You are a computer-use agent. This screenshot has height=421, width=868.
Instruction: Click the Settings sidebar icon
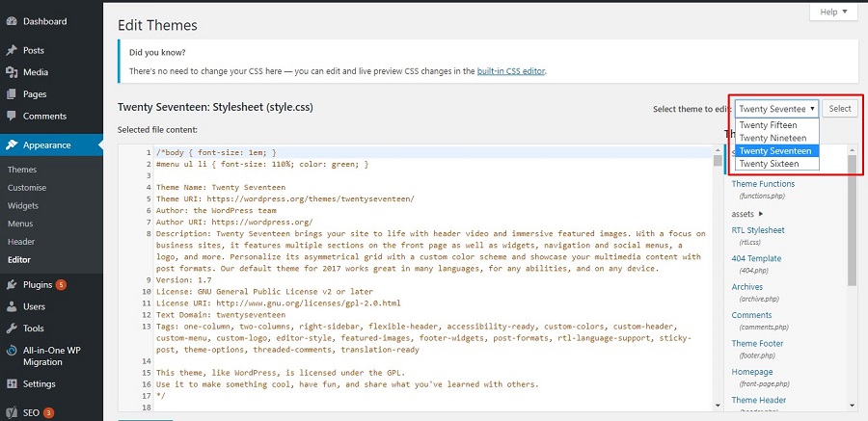(x=12, y=384)
